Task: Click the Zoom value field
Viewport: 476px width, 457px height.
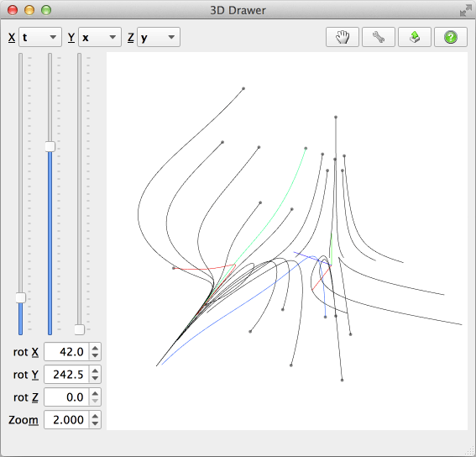Action: tap(67, 420)
